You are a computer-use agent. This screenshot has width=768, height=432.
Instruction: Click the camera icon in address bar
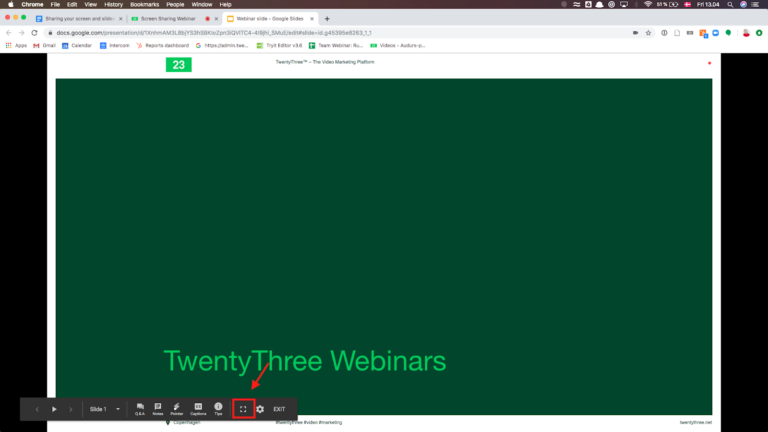pyautogui.click(x=635, y=33)
